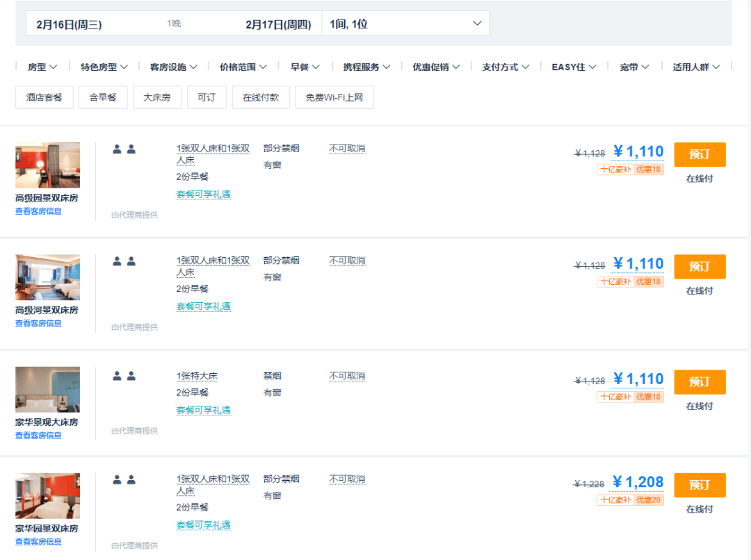
Task: Open the 1间, 1位 guest selector
Action: pos(405,24)
